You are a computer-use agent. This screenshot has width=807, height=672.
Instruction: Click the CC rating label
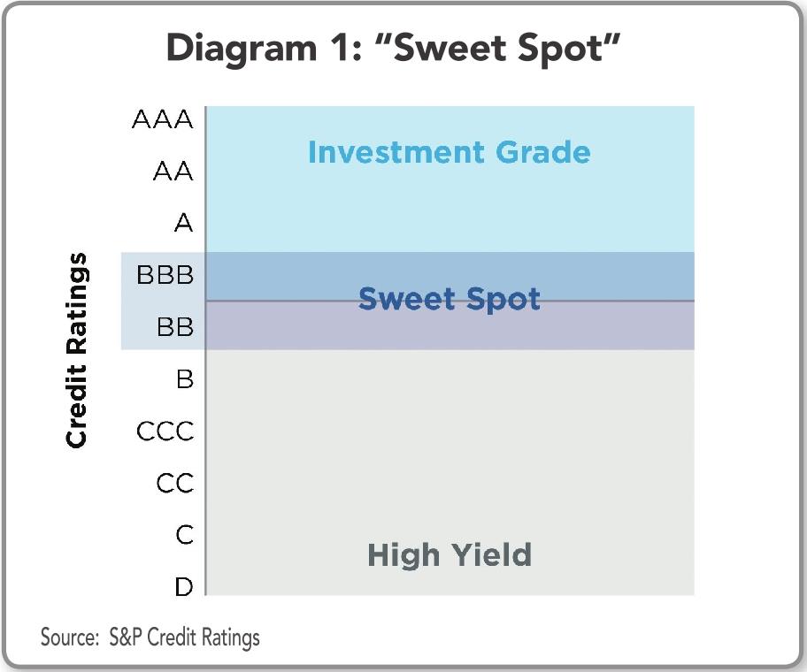(x=174, y=484)
